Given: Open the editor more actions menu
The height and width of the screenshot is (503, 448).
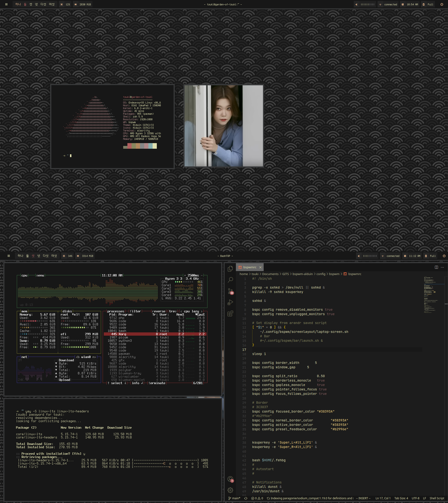Looking at the screenshot, I should 443,267.
